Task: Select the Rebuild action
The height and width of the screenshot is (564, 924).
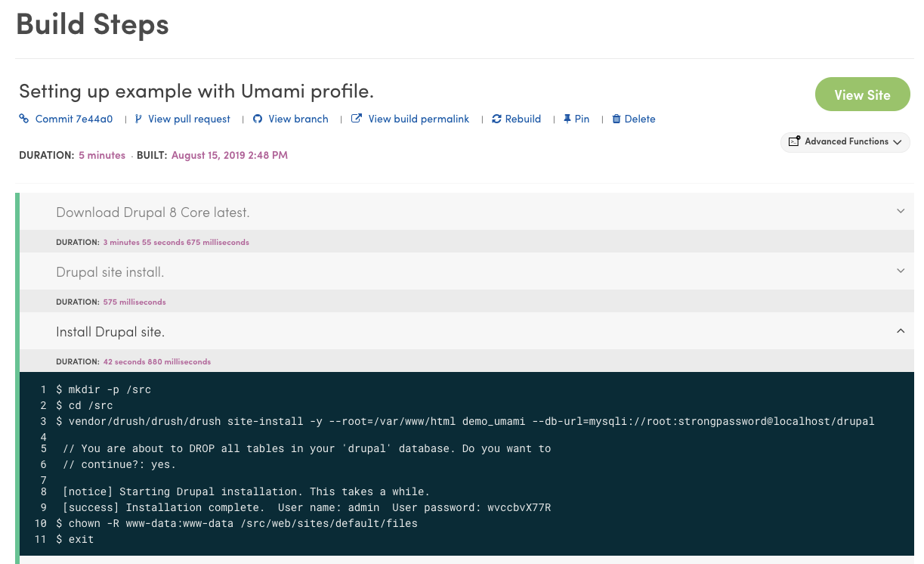Action: [x=522, y=119]
